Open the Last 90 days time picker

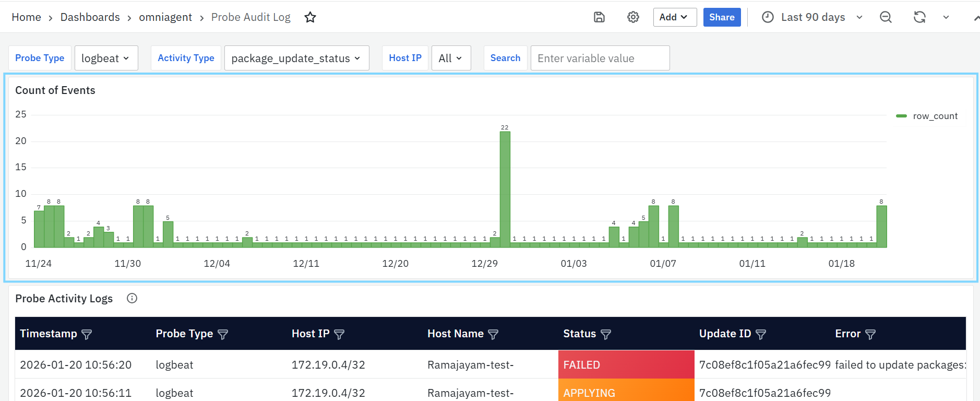coord(812,17)
